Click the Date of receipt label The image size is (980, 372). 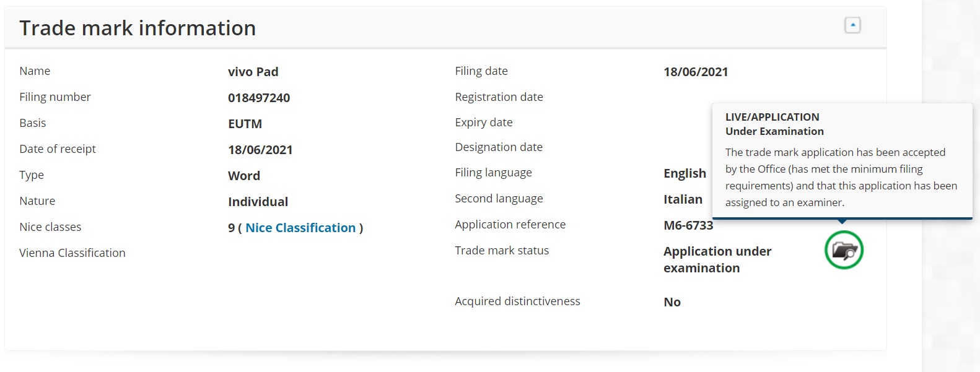58,149
